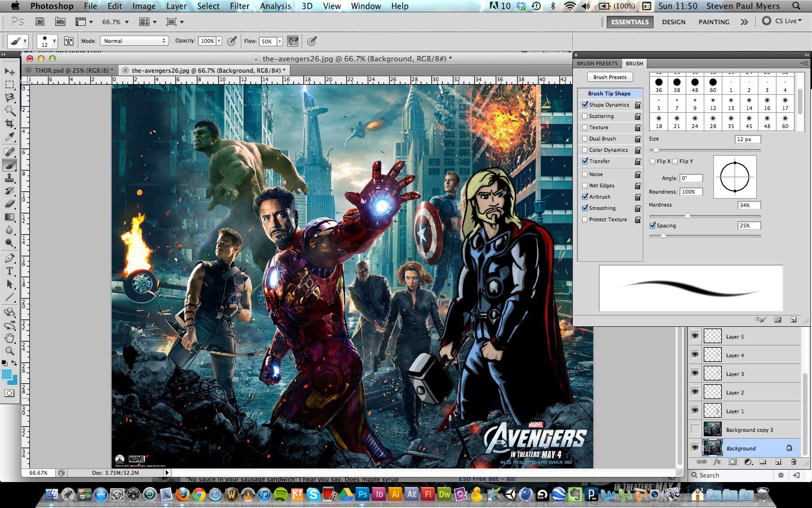Select the Pen tool
The image size is (812, 508).
pos(10,258)
